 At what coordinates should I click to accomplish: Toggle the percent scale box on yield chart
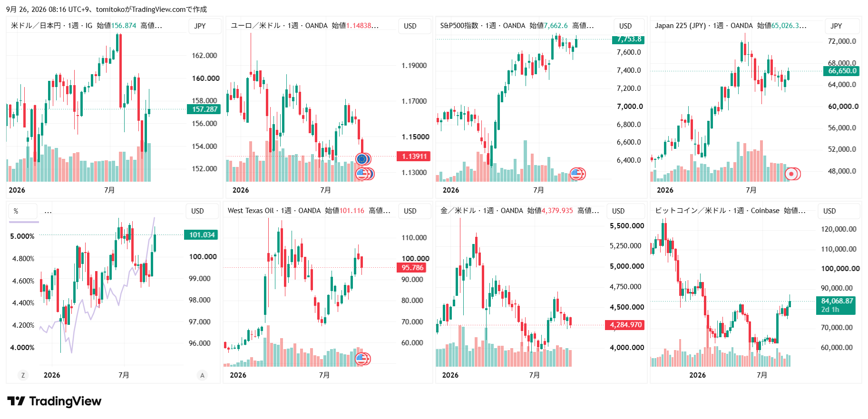click(x=23, y=211)
